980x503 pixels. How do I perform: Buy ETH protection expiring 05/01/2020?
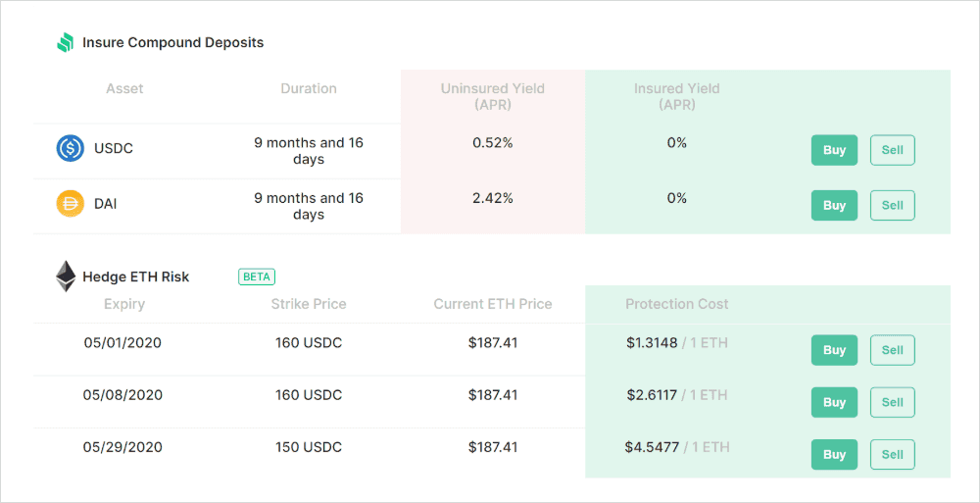point(834,350)
